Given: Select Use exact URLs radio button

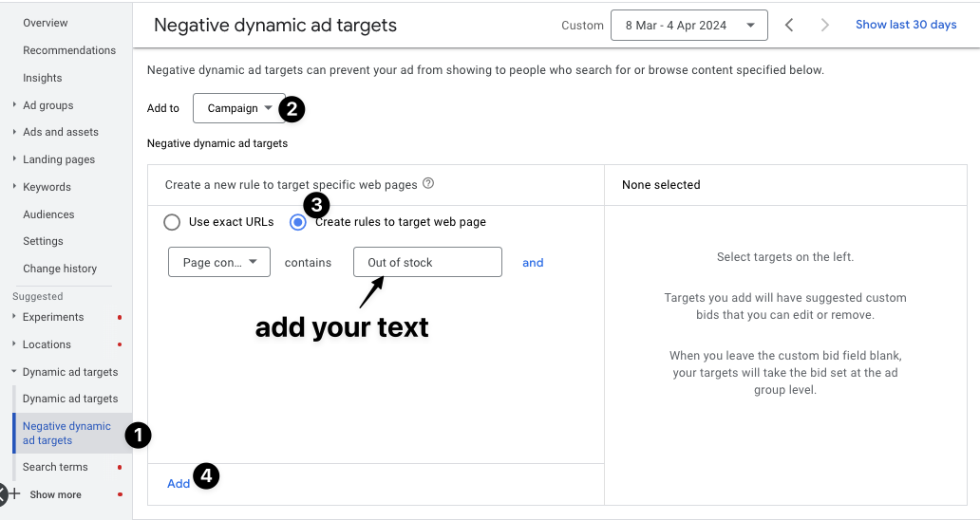Looking at the screenshot, I should click(x=172, y=222).
